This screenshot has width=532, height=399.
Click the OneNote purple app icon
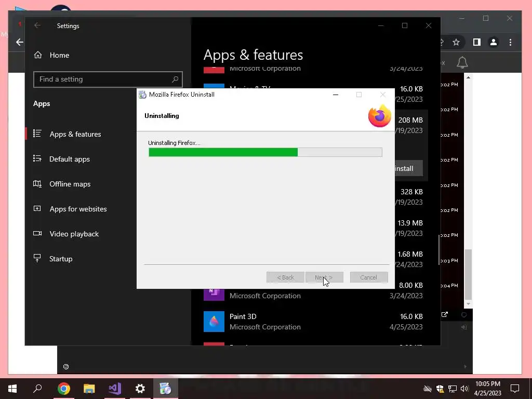point(214,294)
